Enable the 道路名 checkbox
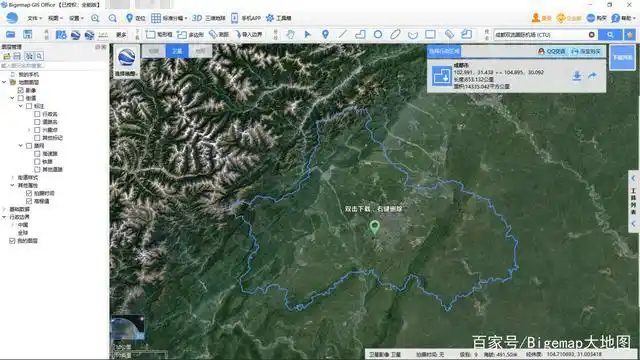The height and width of the screenshot is (360, 640). 37,122
